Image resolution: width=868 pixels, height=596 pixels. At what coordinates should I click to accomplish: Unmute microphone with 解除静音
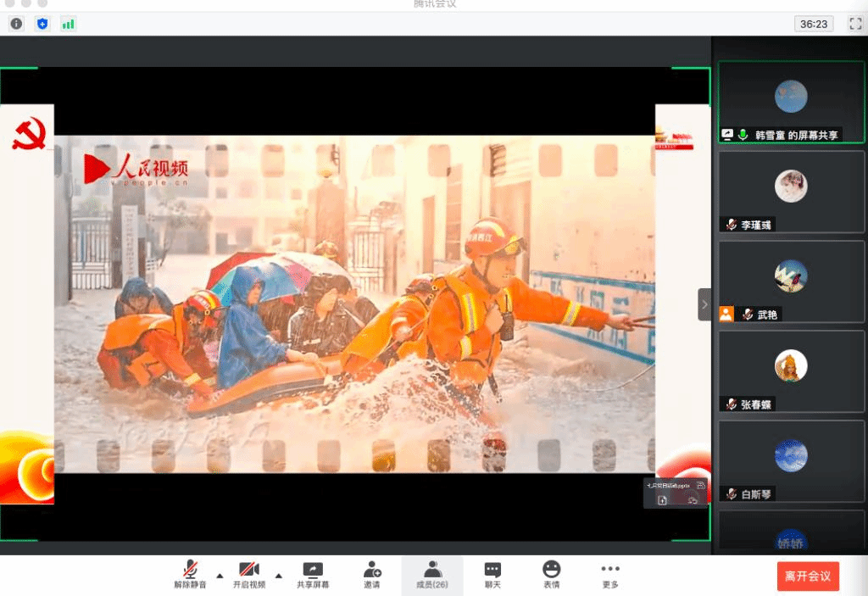click(191, 575)
